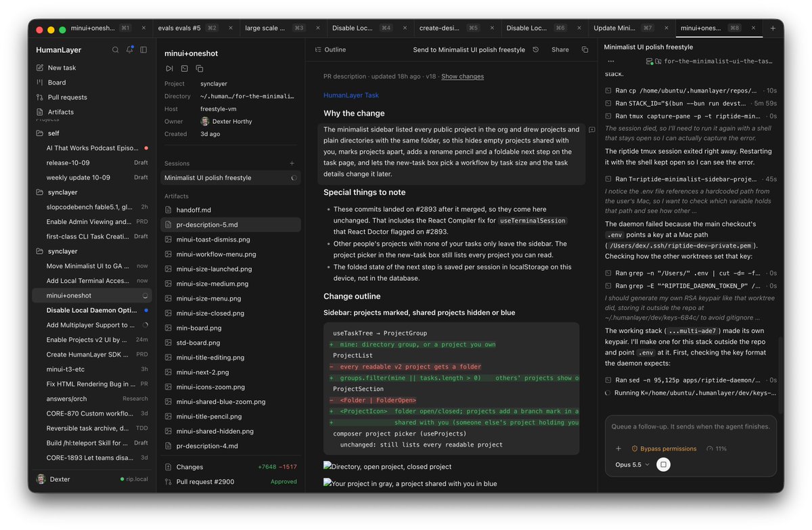This screenshot has width=812, height=530.
Task: Expand the 'Ran tmux capture-pane' tool call
Action: [x=691, y=116]
